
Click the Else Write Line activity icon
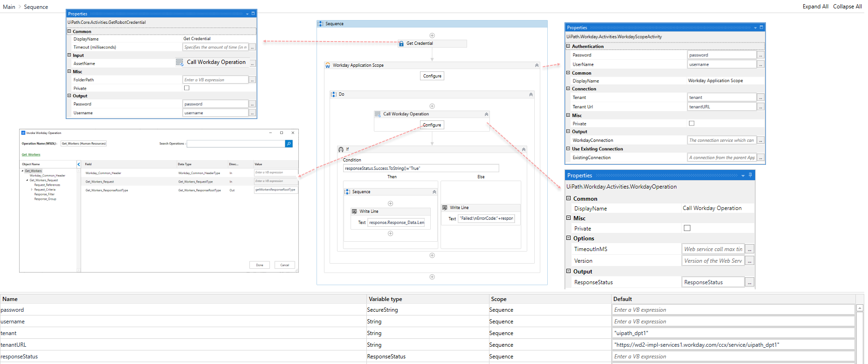click(445, 208)
